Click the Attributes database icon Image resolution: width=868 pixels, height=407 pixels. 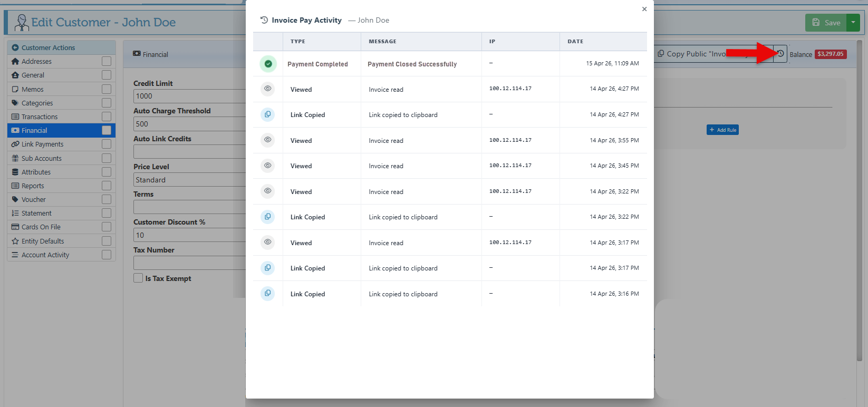(15, 172)
